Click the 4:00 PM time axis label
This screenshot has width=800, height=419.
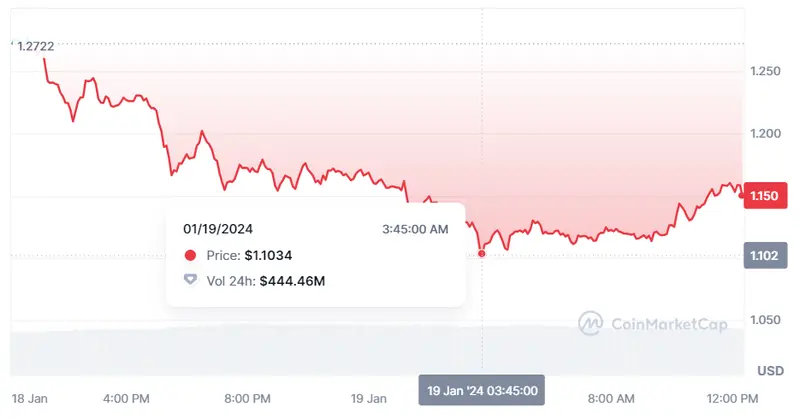pyautogui.click(x=126, y=398)
